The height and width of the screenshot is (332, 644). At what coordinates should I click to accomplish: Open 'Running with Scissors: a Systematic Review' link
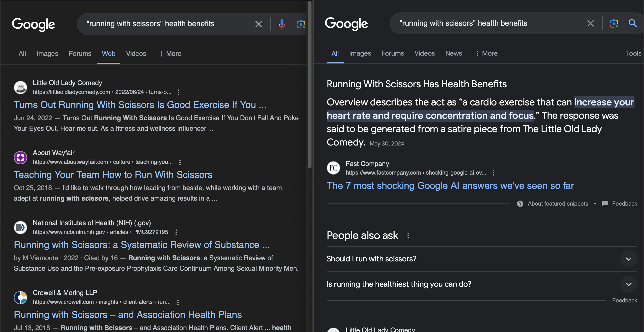142,245
